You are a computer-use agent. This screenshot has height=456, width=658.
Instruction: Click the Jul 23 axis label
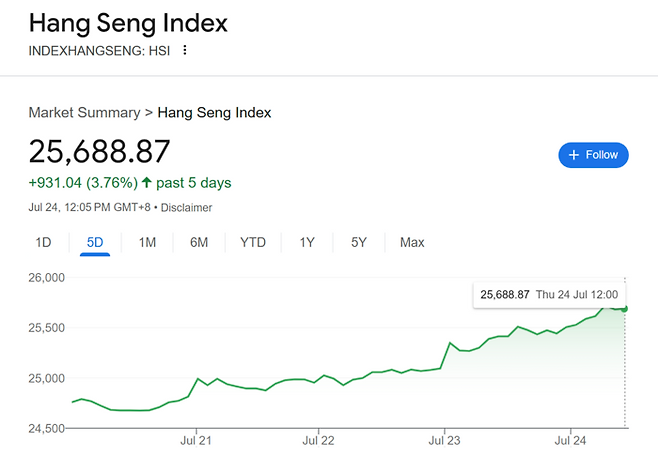pos(443,439)
